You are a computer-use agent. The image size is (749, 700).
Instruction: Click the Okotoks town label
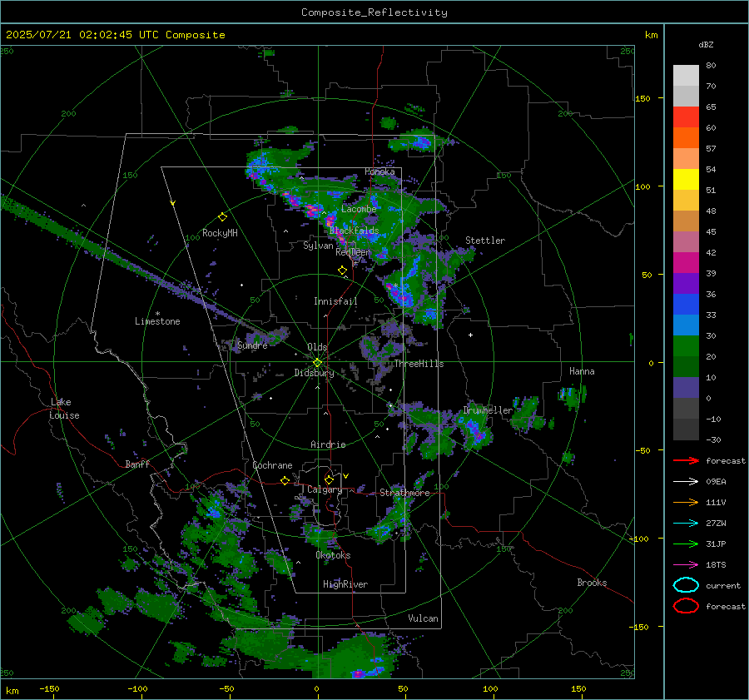tap(333, 555)
